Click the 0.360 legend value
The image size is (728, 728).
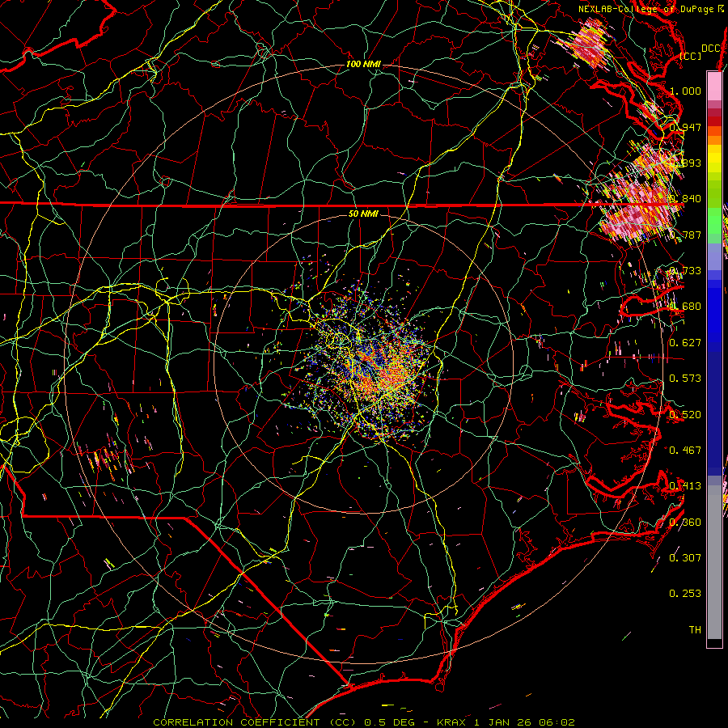point(685,523)
